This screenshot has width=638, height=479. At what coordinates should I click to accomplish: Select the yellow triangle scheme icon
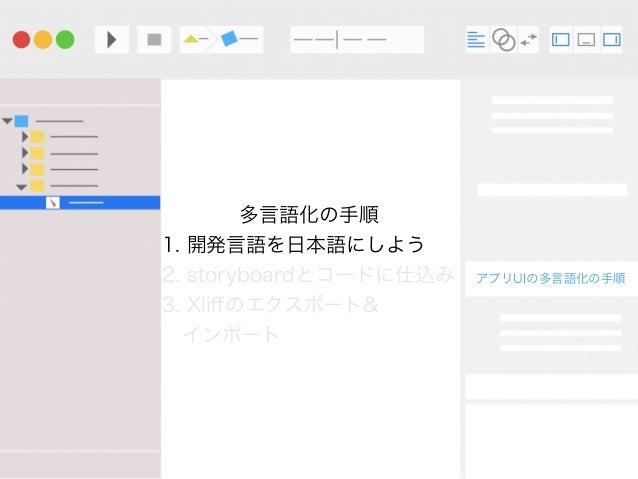tap(191, 39)
